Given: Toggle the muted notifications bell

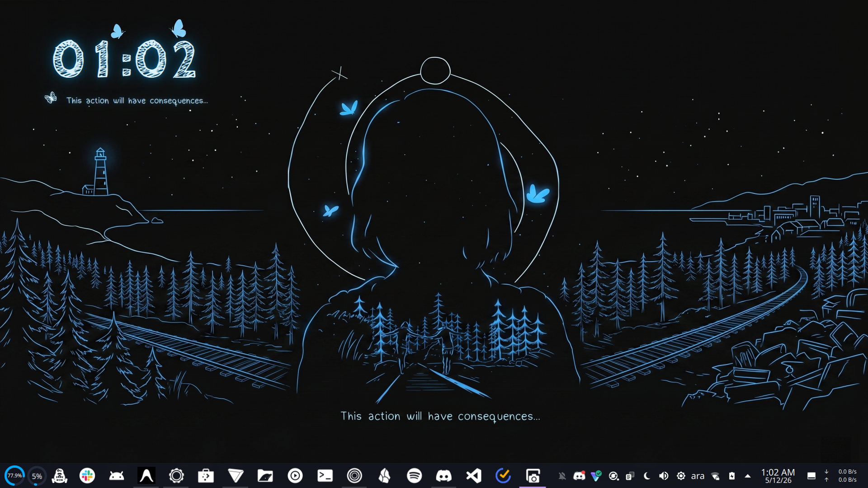Looking at the screenshot, I should click(562, 476).
